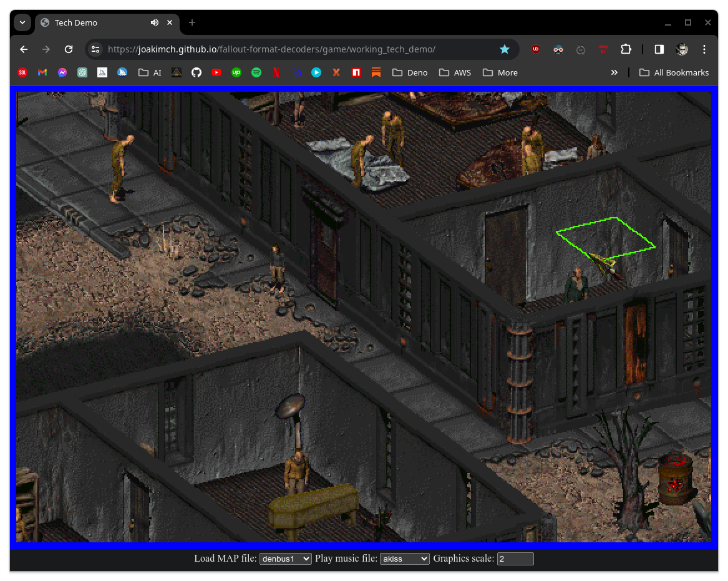Open the Netflix bookmark

[276, 72]
